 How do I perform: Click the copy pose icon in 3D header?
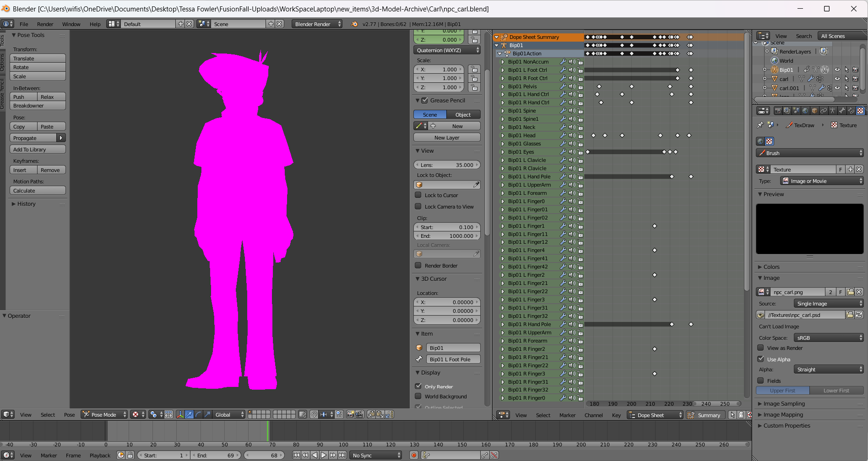(371, 414)
